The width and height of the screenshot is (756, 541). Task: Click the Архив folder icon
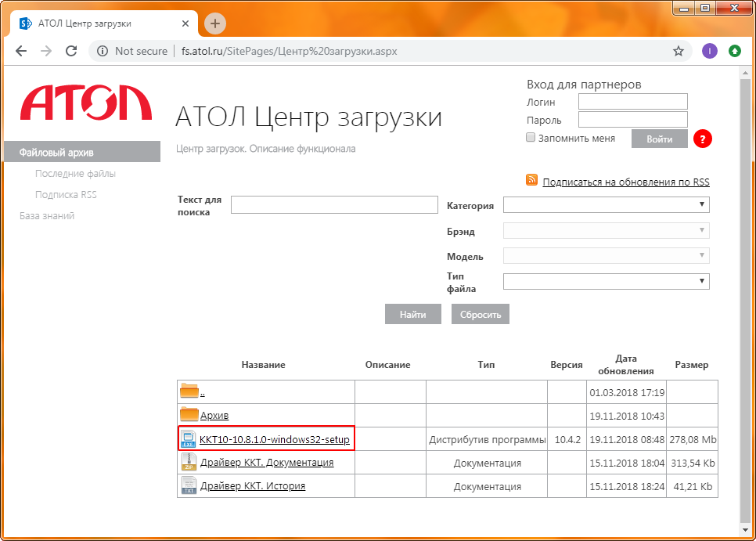pos(189,415)
